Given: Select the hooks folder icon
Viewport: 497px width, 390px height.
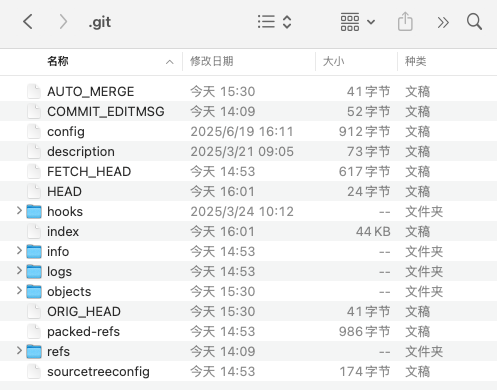Looking at the screenshot, I should coord(34,212).
